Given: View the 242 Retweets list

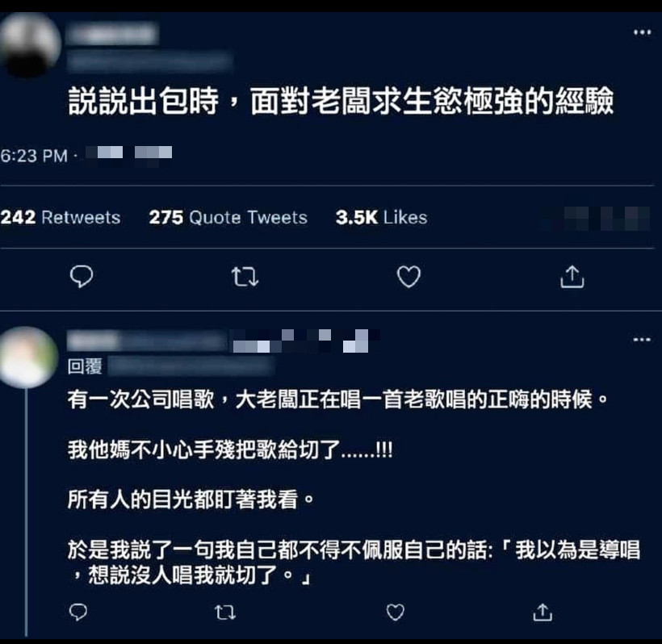Looking at the screenshot, I should coord(61,217).
